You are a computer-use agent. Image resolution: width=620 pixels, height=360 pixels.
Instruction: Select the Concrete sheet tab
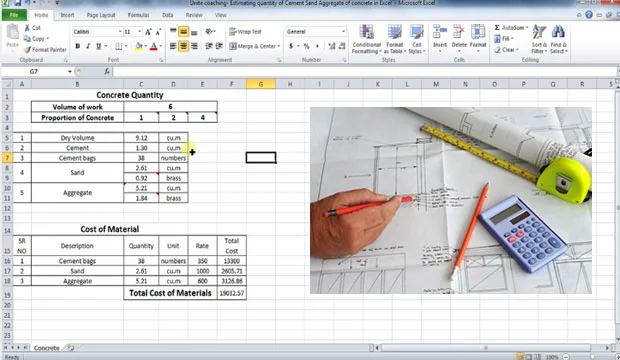47,348
